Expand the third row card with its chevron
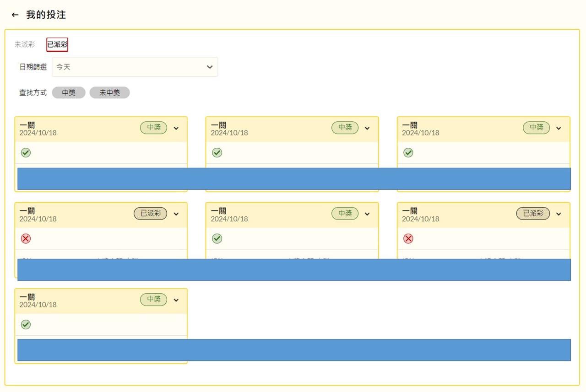Screen dimensions: 586x392 tap(176, 300)
